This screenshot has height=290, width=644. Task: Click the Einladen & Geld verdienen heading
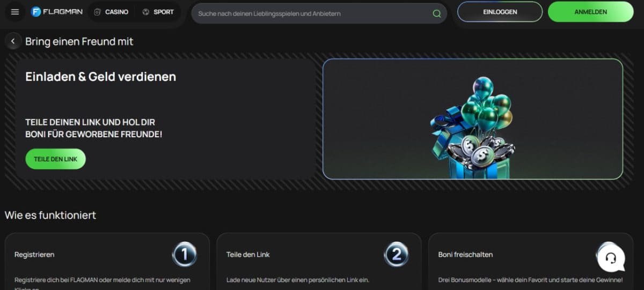point(100,77)
